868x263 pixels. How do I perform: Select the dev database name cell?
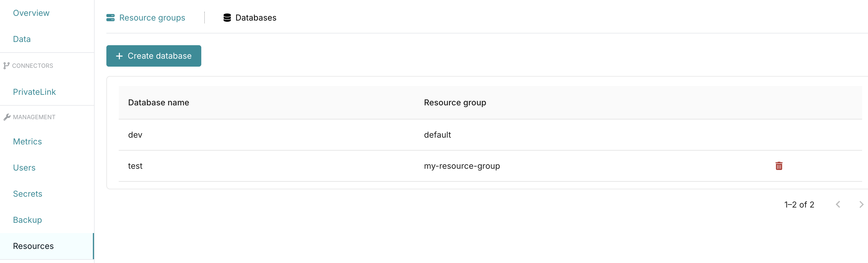click(135, 135)
